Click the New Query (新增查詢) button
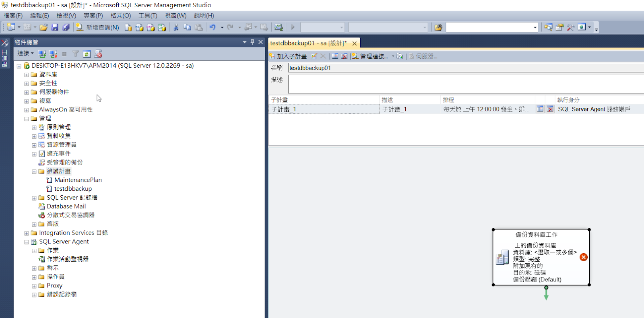 tap(97, 27)
